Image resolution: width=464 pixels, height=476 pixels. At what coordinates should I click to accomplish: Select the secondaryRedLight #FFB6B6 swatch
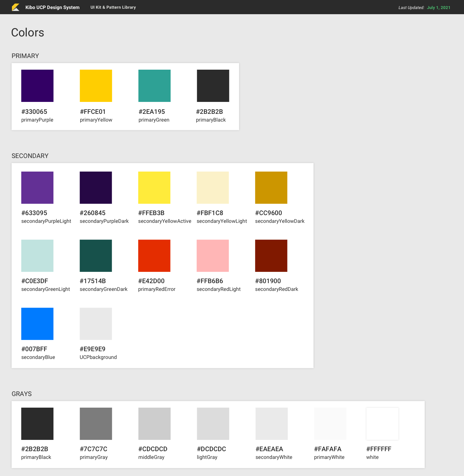(x=213, y=256)
